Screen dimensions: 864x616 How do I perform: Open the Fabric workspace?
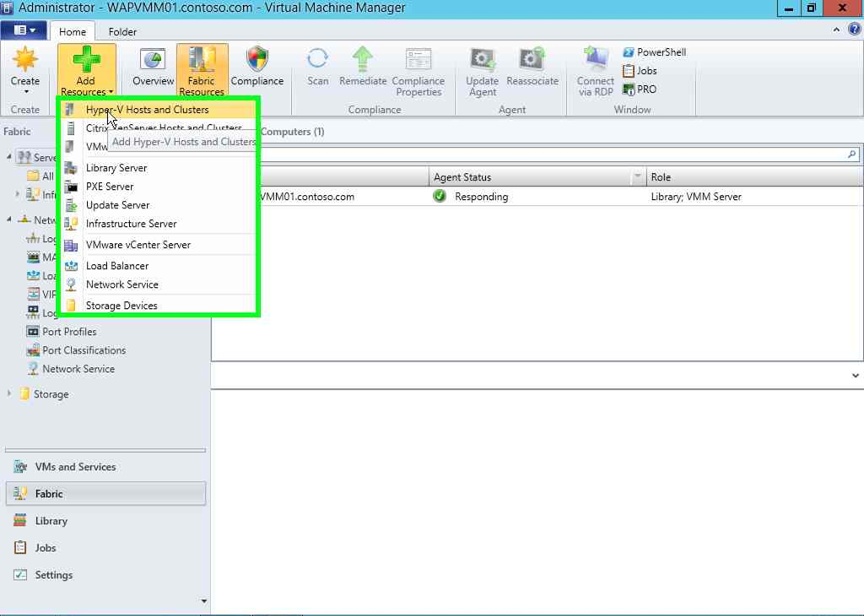pos(105,494)
